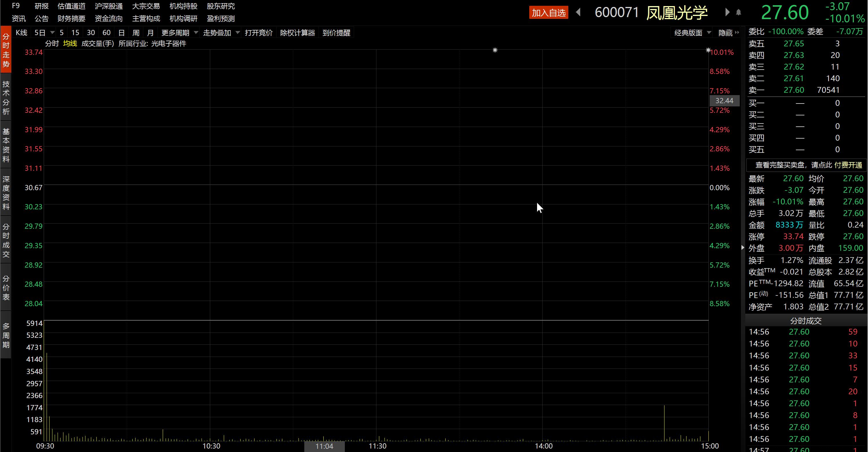Viewport: 868px width, 452px height.
Task: Toggle K线 chart view
Action: pos(21,33)
